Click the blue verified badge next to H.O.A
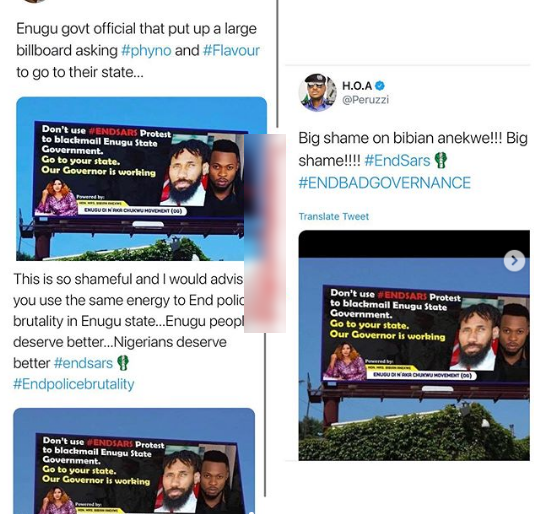The height and width of the screenshot is (514, 534). point(380,85)
